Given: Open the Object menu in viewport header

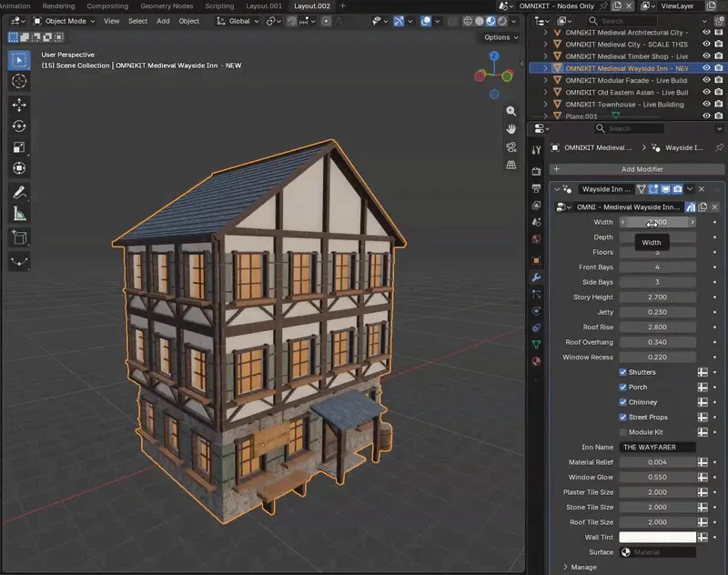Looking at the screenshot, I should coord(189,21).
